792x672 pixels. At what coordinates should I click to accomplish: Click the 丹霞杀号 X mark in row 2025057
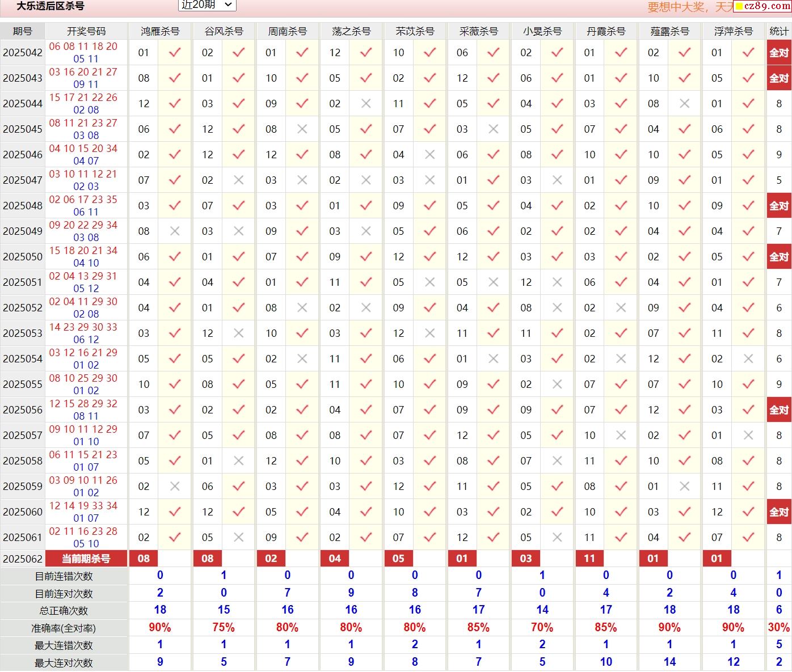pos(621,436)
